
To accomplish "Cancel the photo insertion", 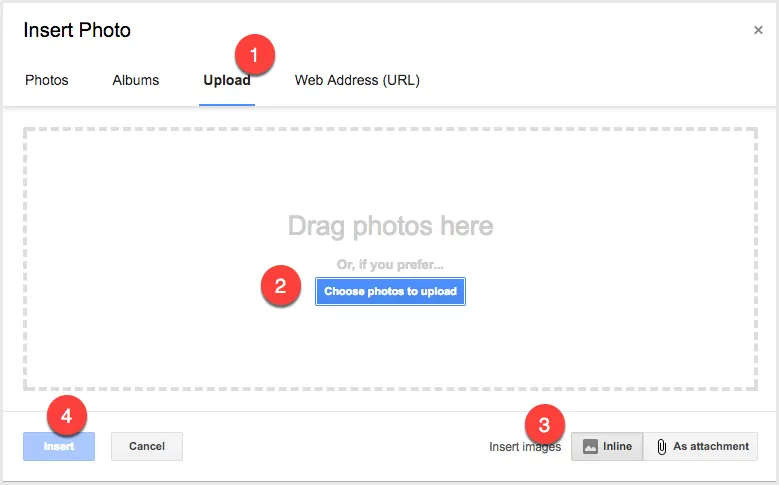I will (x=147, y=446).
